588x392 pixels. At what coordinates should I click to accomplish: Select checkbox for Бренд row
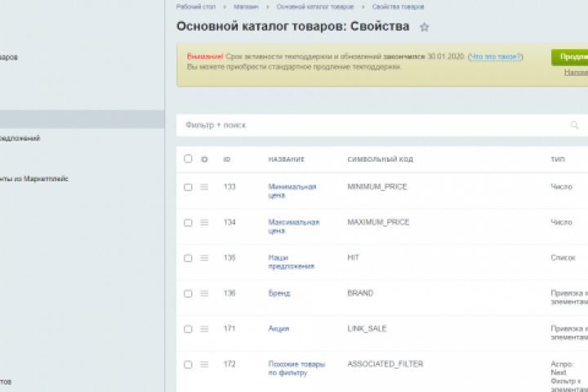tap(188, 293)
